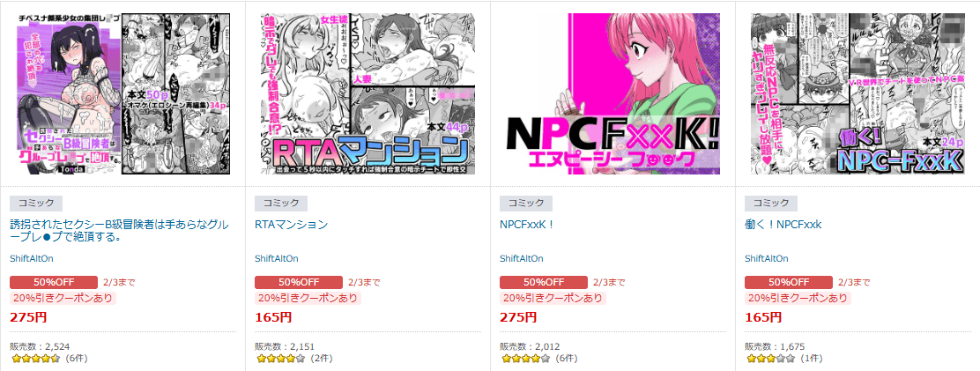980x371 pixels.
Task: Open ShiftAltOn circle link under RTAマンション
Action: click(276, 258)
